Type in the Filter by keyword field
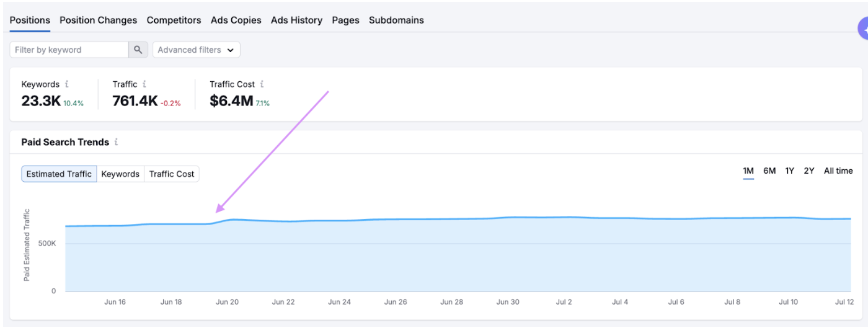Screen dimensions: 868x330 pyautogui.click(x=69, y=50)
